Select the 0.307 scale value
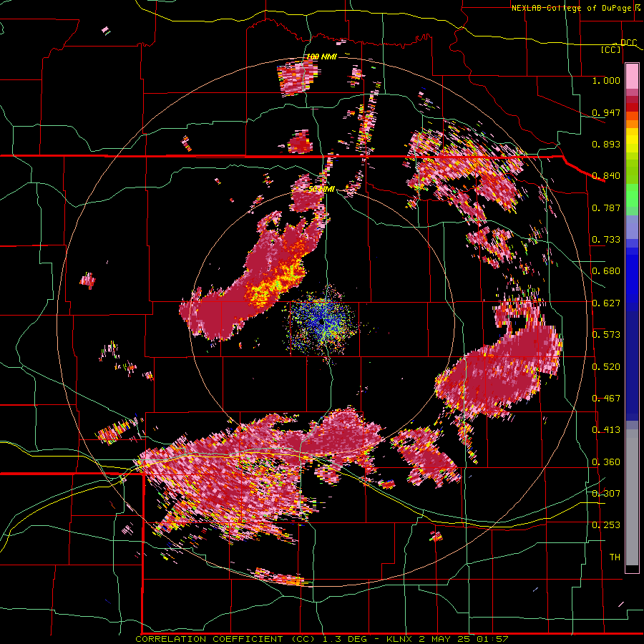 (606, 494)
